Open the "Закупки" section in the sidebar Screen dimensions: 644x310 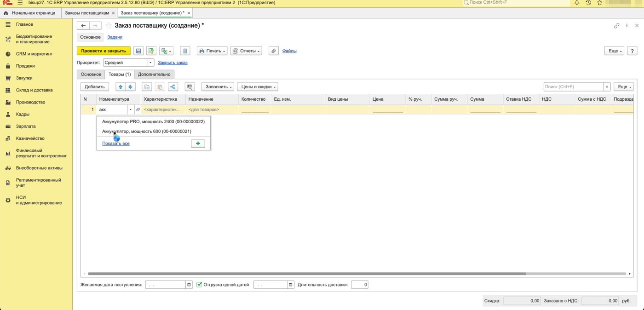point(24,78)
